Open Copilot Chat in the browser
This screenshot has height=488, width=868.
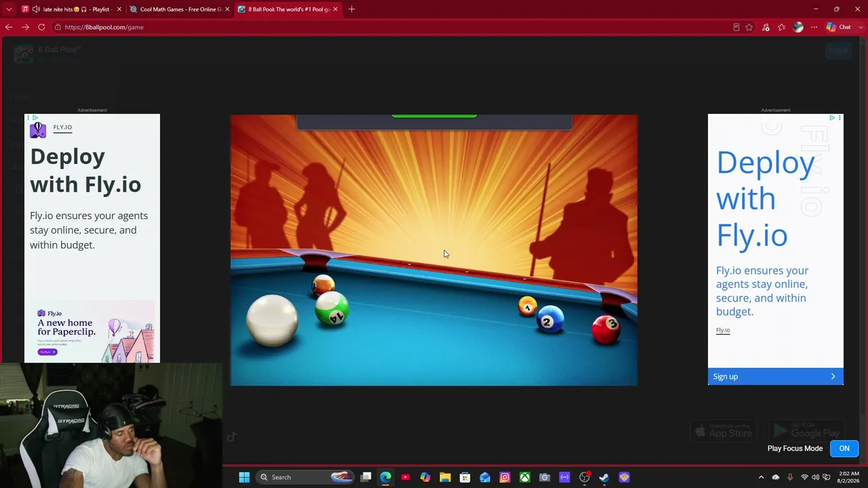point(839,27)
